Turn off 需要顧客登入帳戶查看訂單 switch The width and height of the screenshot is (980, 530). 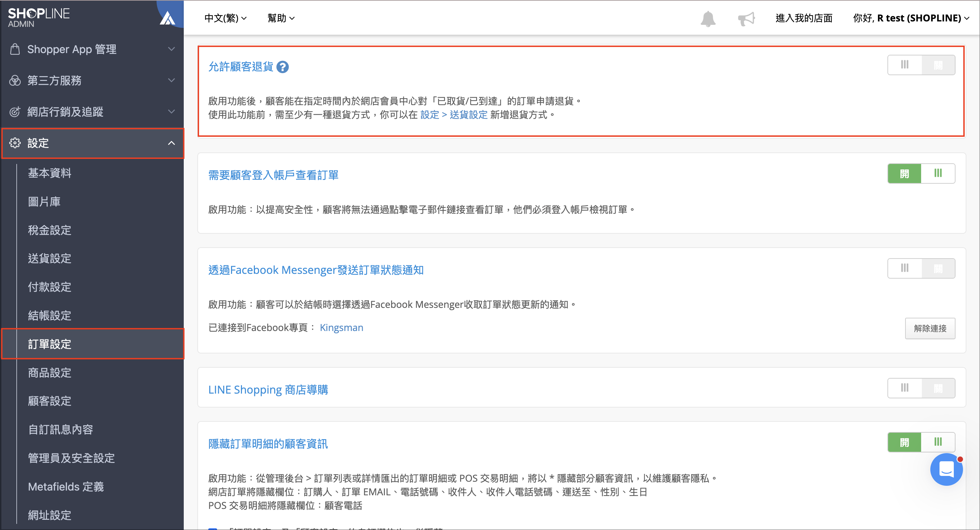pyautogui.click(x=921, y=173)
